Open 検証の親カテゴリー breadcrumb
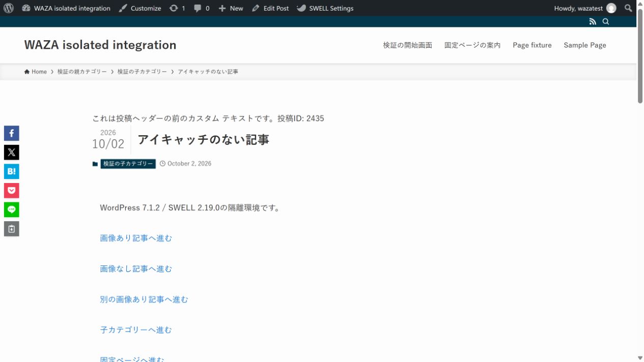This screenshot has width=644, height=362. (82, 72)
